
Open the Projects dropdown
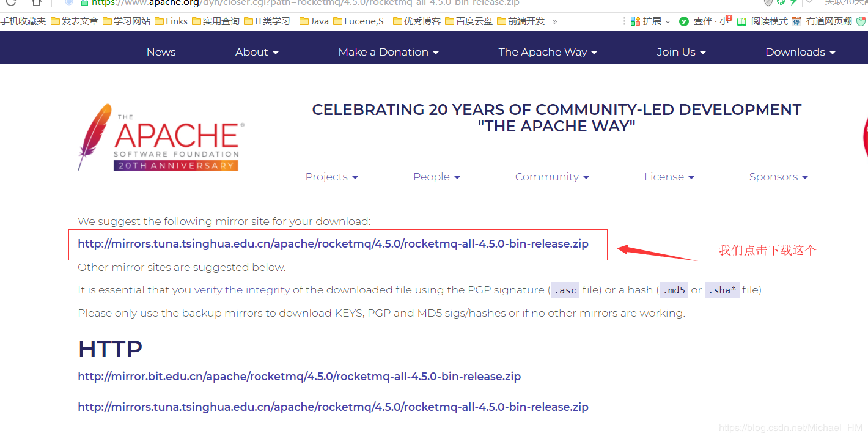tap(332, 177)
